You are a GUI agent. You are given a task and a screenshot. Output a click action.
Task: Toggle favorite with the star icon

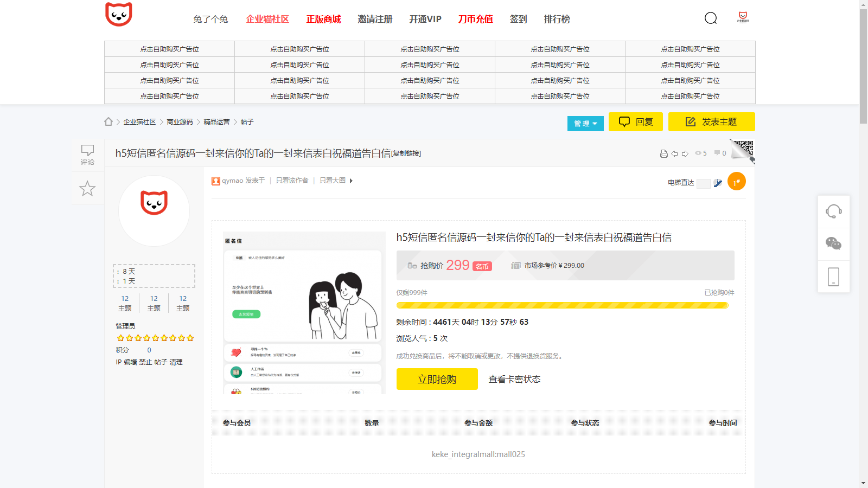click(87, 188)
